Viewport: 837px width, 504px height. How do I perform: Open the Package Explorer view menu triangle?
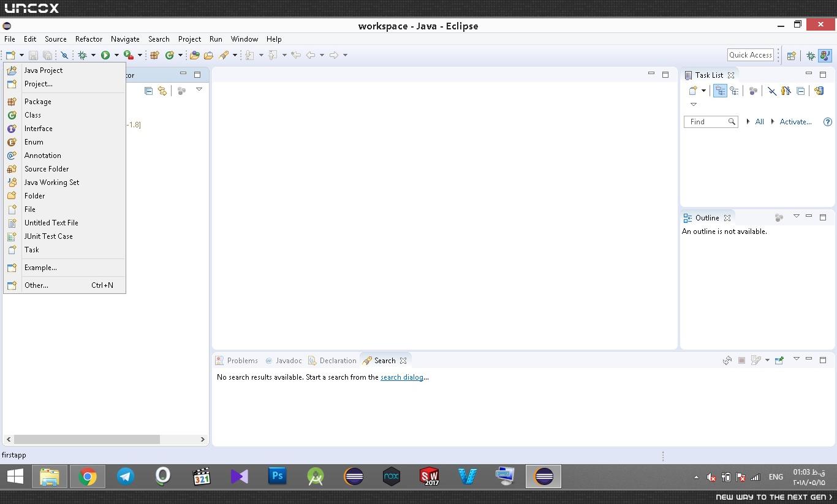click(x=199, y=89)
